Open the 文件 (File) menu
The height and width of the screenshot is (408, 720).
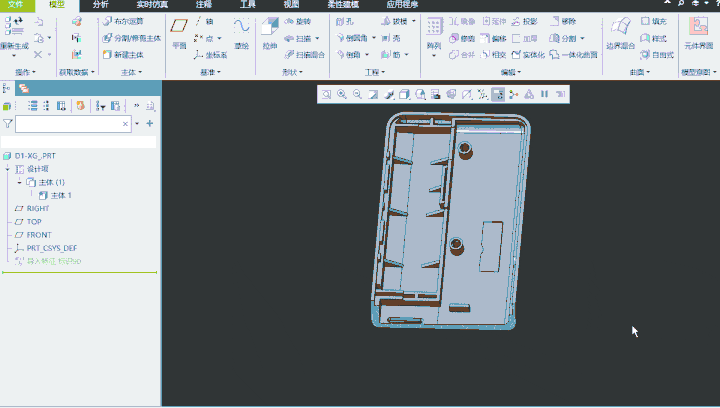coord(16,5)
